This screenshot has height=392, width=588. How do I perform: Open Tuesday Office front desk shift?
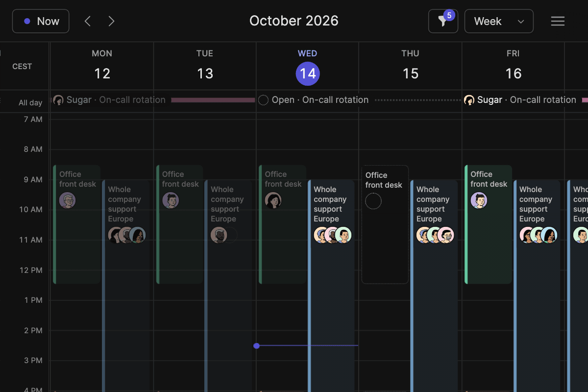click(x=180, y=224)
